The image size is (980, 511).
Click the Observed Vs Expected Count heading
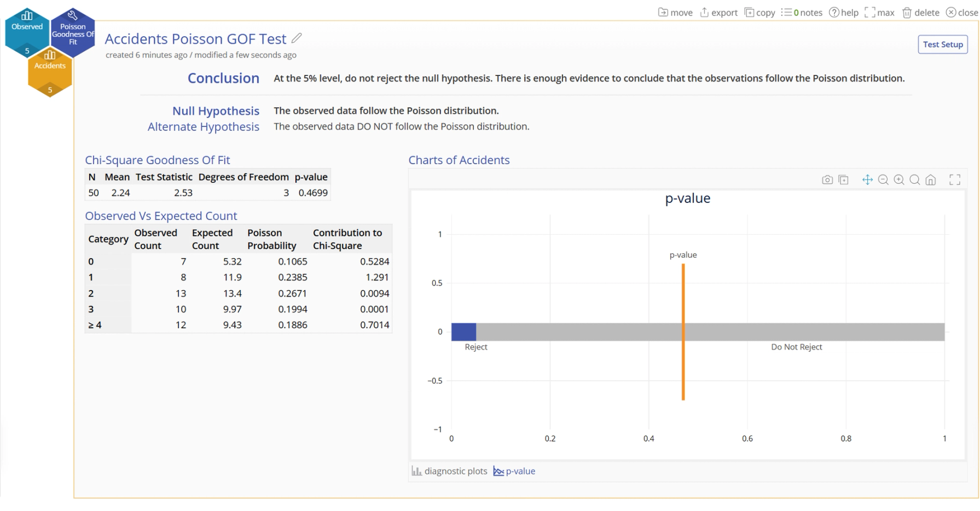(161, 216)
